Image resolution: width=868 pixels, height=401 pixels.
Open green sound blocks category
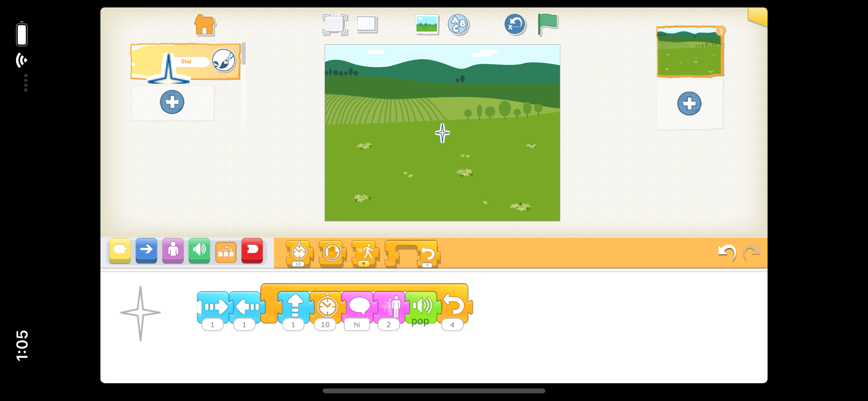pyautogui.click(x=199, y=250)
